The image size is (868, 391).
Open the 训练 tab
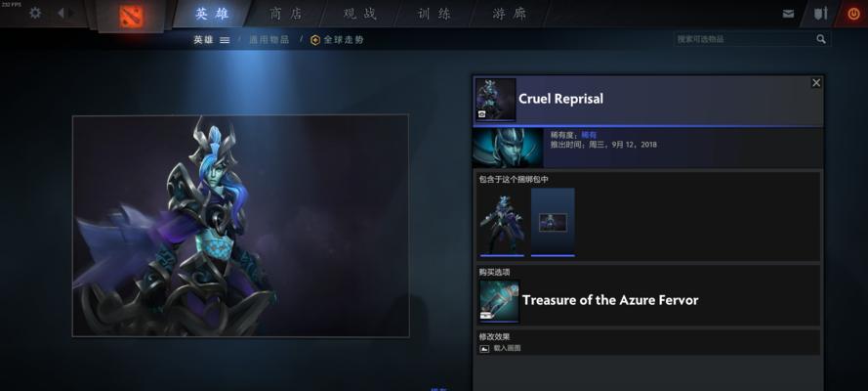coord(434,14)
